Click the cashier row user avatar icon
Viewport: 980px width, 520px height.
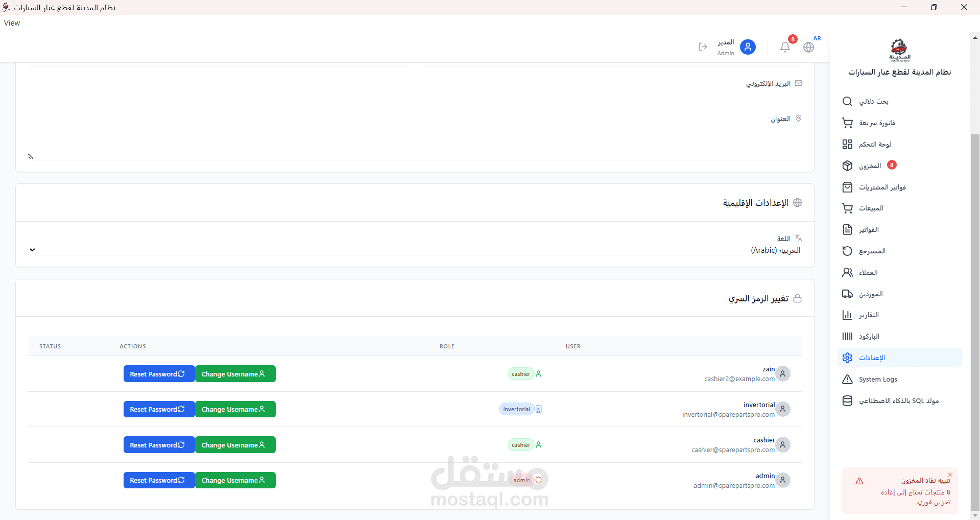[x=783, y=445]
